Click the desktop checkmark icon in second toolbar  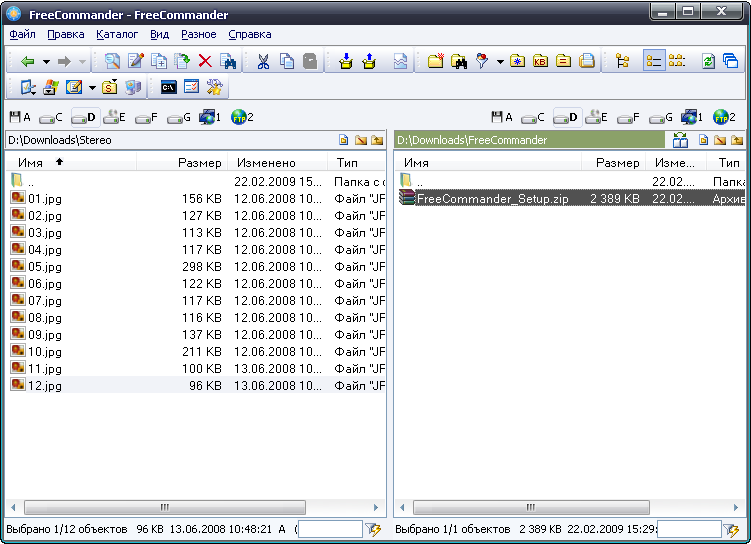(x=28, y=87)
